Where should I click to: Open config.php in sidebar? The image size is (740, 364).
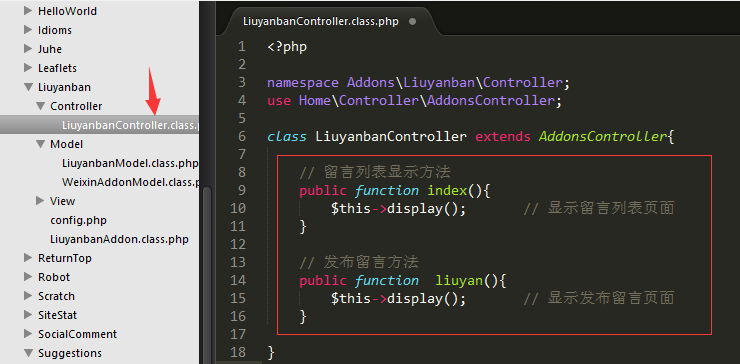pos(78,220)
